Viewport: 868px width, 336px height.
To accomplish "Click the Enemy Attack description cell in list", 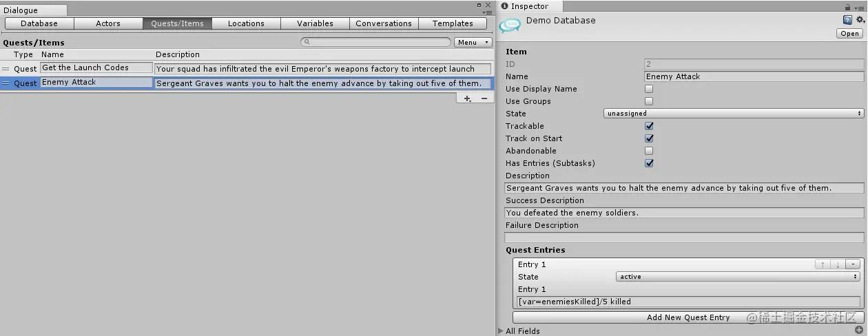I will (323, 83).
